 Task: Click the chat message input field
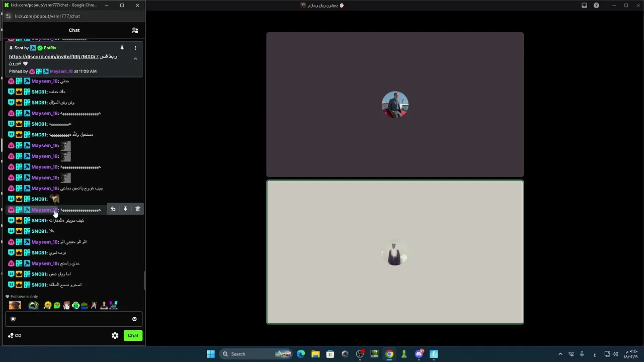tap(74, 319)
